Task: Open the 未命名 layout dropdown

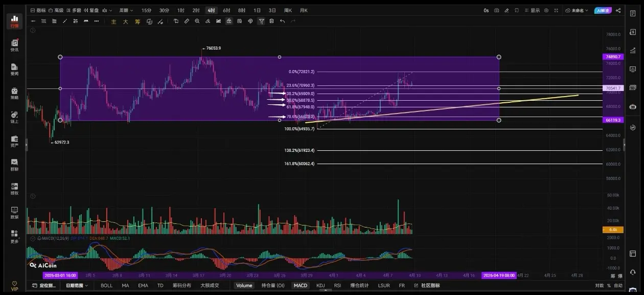Action: coord(577,10)
